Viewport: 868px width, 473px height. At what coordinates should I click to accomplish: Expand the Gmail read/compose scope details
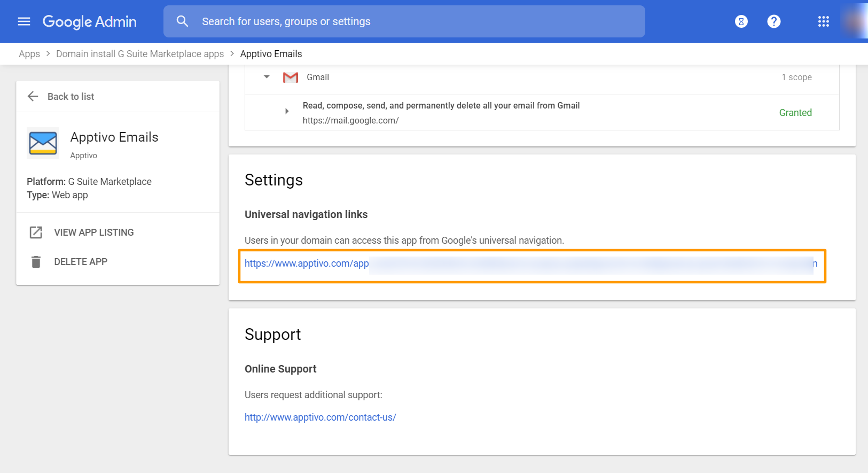pyautogui.click(x=287, y=111)
